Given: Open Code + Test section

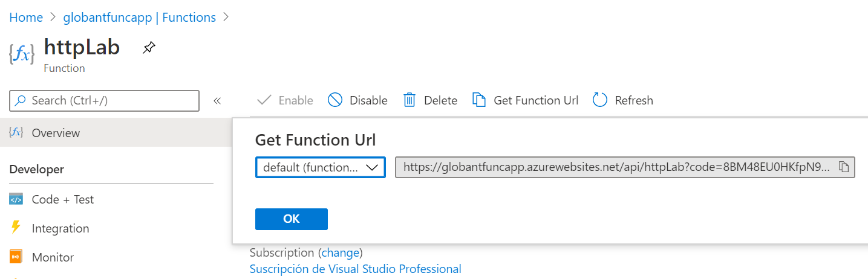Looking at the screenshot, I should (62, 199).
